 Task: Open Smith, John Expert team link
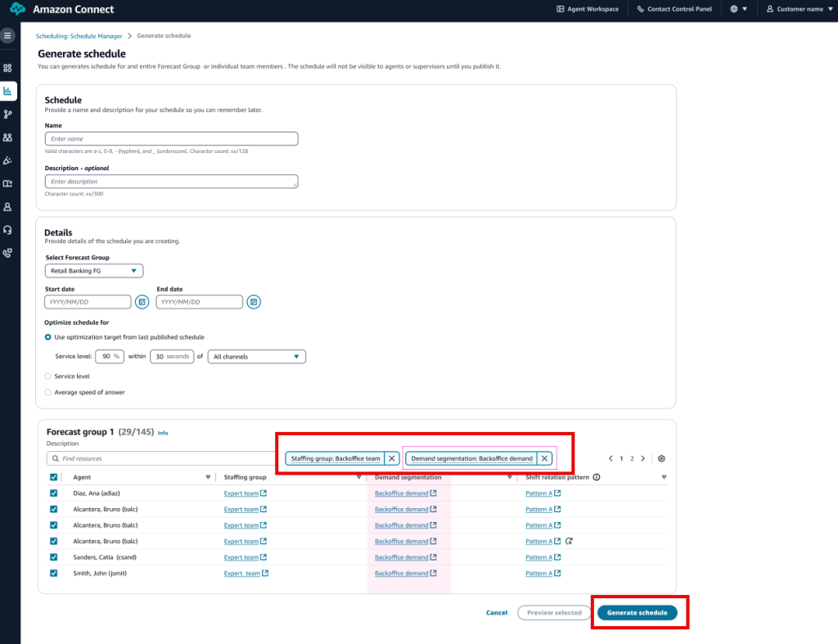pos(242,574)
